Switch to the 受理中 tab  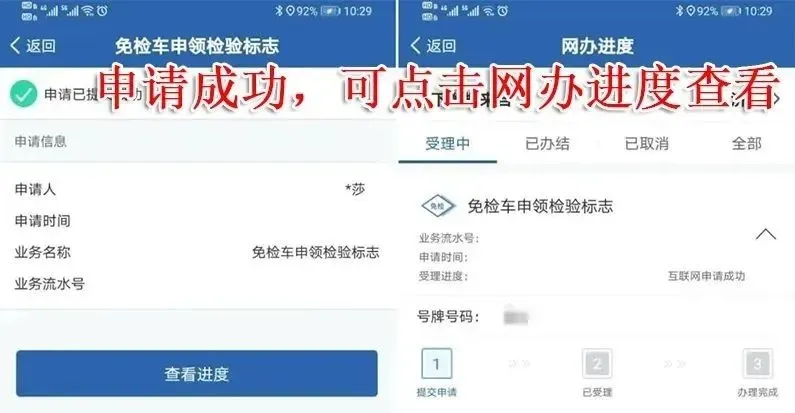tap(447, 144)
